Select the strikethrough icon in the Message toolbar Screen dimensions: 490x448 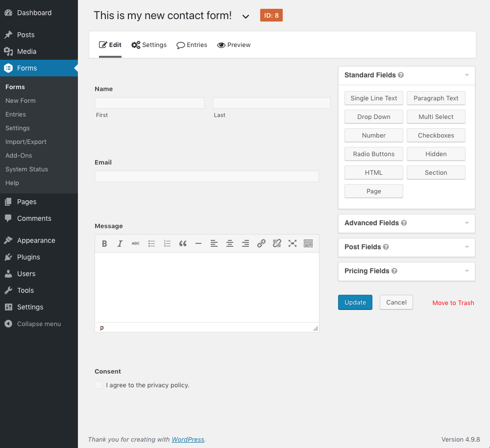tap(136, 243)
